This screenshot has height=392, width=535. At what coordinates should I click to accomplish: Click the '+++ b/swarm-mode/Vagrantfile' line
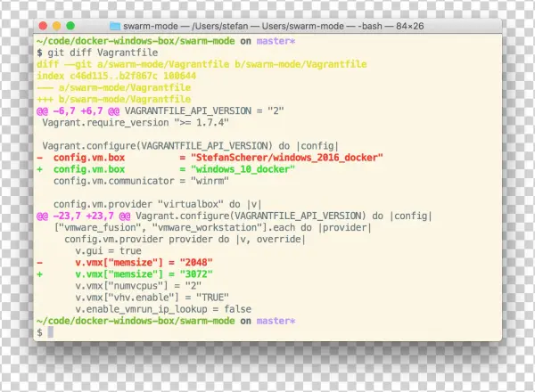pos(113,99)
